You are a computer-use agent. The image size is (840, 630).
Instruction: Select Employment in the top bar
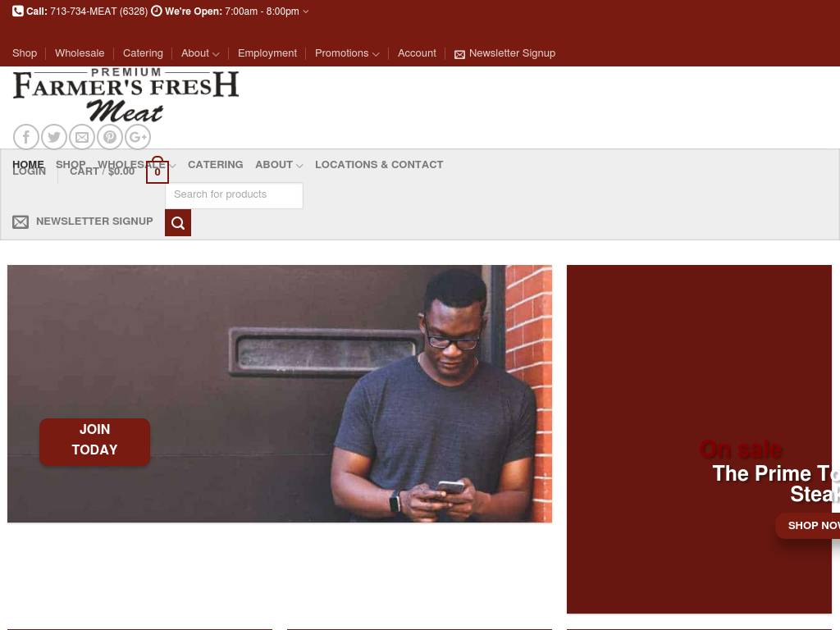point(267,53)
